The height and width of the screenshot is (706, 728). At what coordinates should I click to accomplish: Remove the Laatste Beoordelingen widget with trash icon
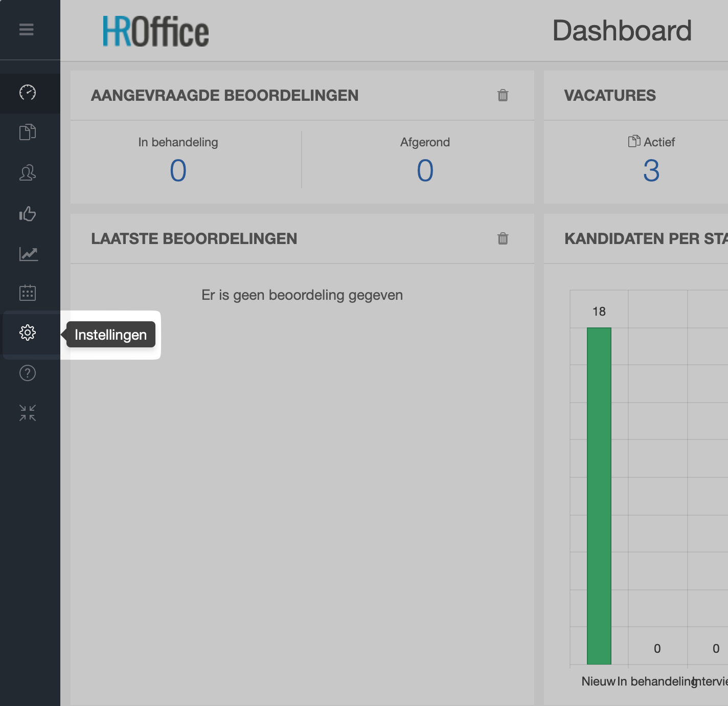pyautogui.click(x=503, y=238)
